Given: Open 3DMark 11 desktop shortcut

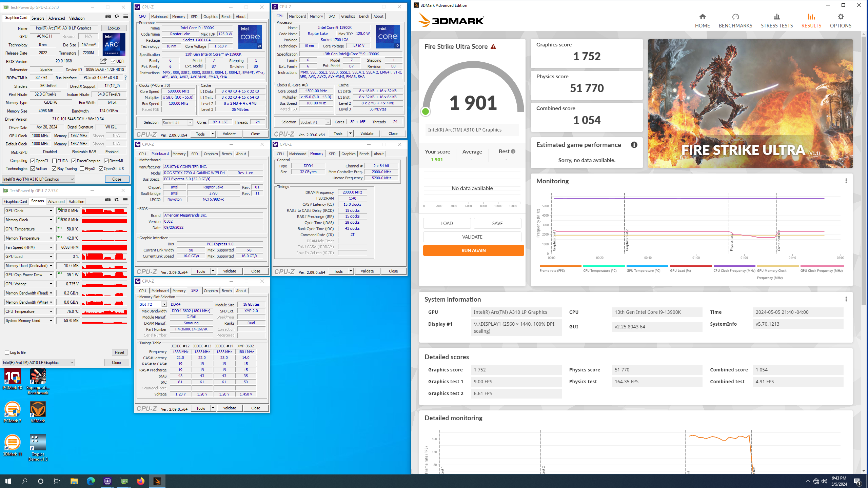Looking at the screenshot, I should pos(13,446).
